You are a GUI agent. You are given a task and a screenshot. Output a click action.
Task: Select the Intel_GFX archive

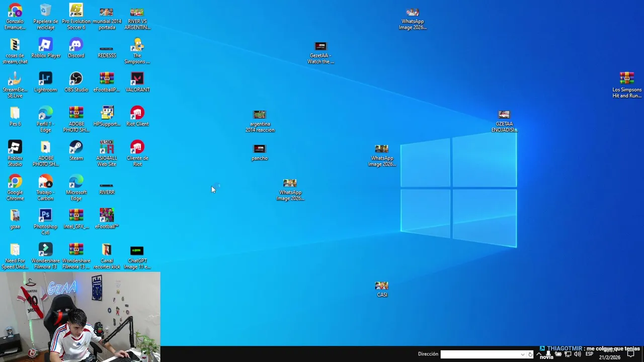[x=76, y=219]
